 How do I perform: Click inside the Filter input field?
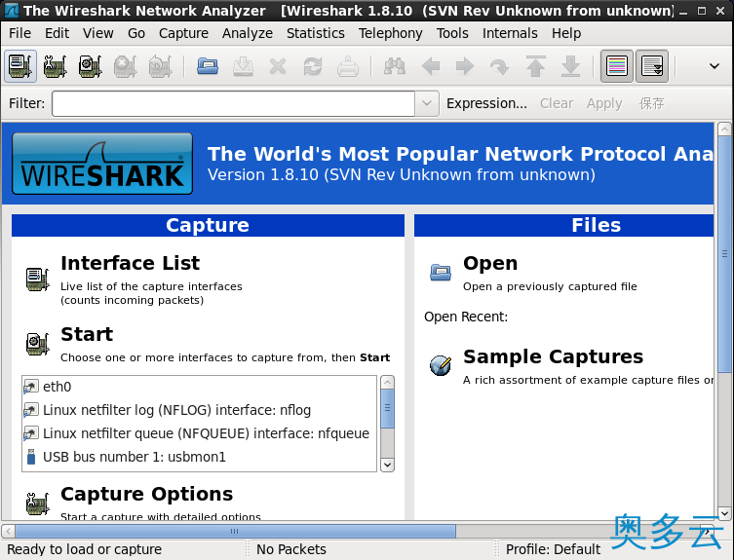click(x=233, y=103)
